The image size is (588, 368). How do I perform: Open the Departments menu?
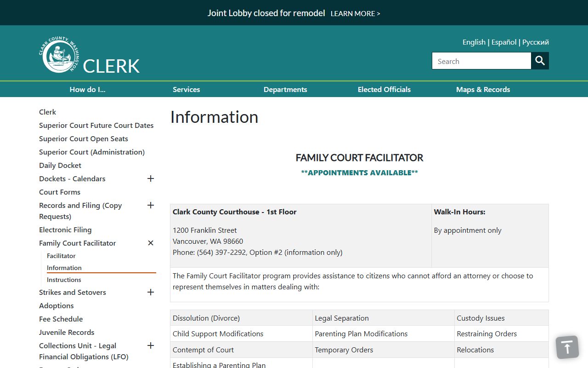(x=285, y=89)
